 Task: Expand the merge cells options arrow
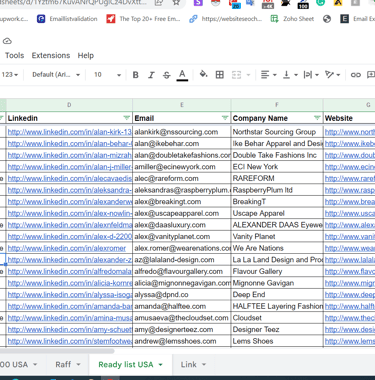(x=248, y=75)
